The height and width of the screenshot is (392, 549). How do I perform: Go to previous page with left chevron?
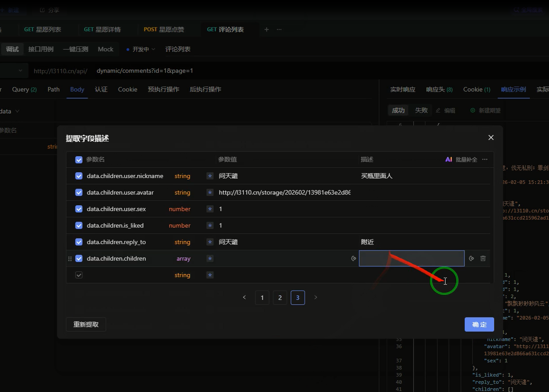click(x=244, y=298)
